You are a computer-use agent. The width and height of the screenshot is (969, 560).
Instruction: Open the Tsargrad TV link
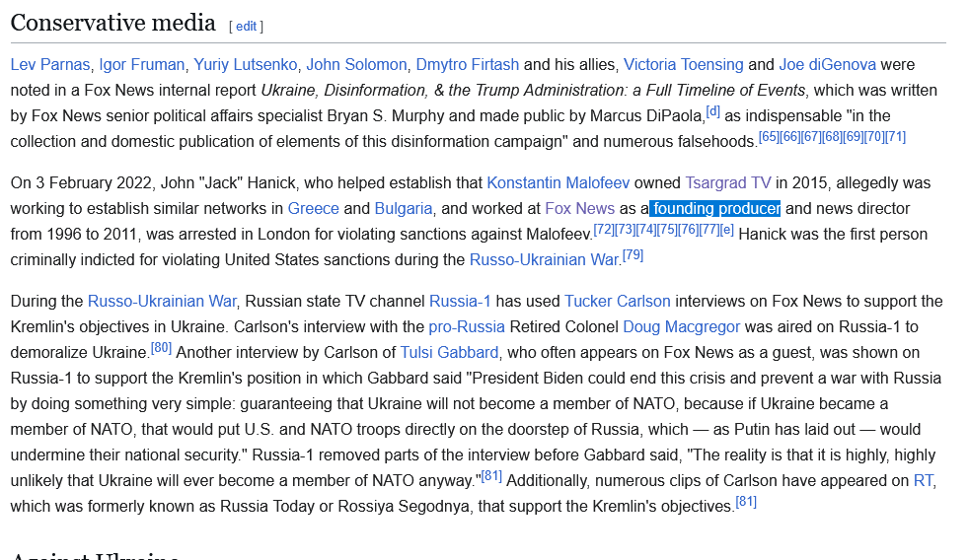point(728,183)
